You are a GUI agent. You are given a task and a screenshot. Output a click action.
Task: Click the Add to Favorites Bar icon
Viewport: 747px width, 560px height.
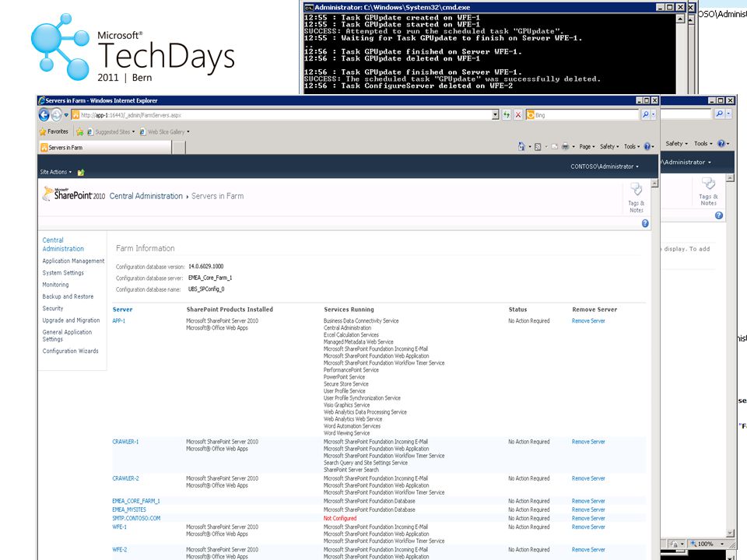coord(79,132)
